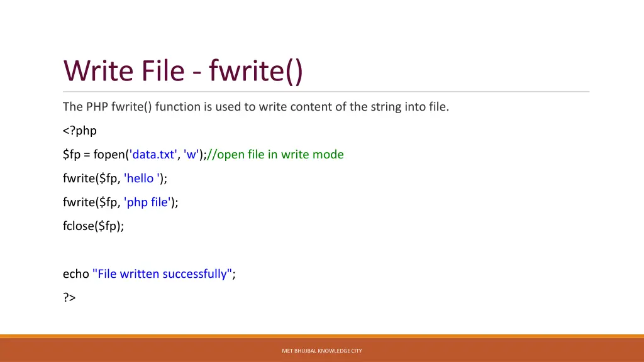
Task: Click the "MET BHUJBAL KNOWLEDGE CITY" footer text
Action: click(322, 351)
